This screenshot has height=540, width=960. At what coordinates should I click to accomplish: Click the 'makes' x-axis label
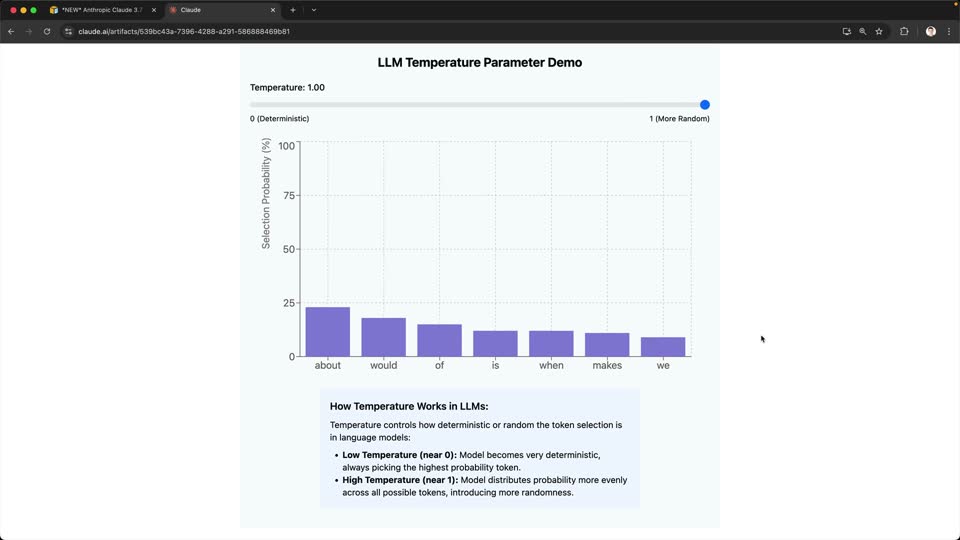click(607, 366)
